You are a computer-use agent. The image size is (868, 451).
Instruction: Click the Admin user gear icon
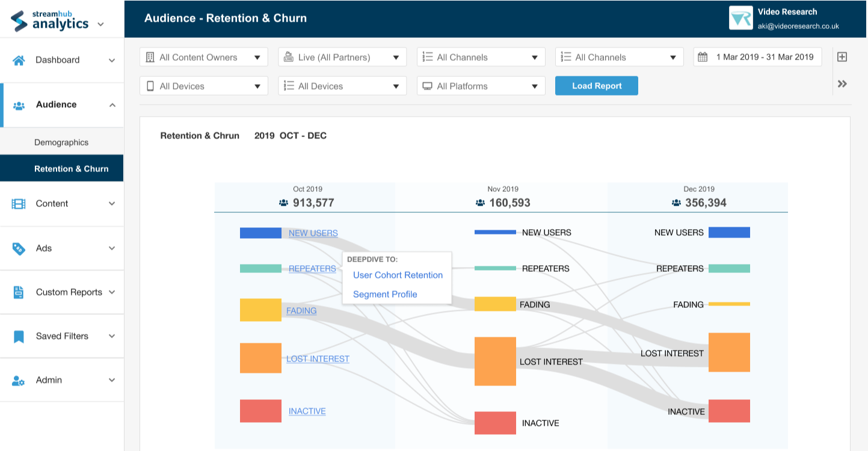point(19,381)
